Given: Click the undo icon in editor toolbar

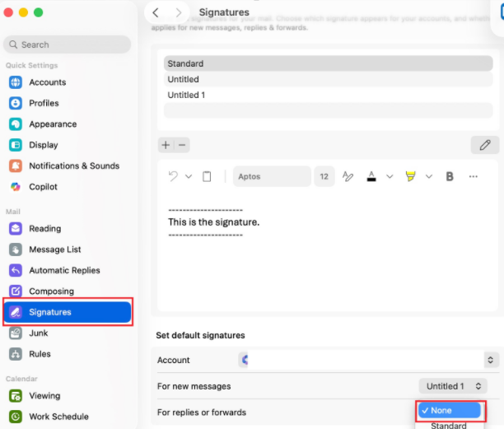Looking at the screenshot, I should tap(173, 176).
